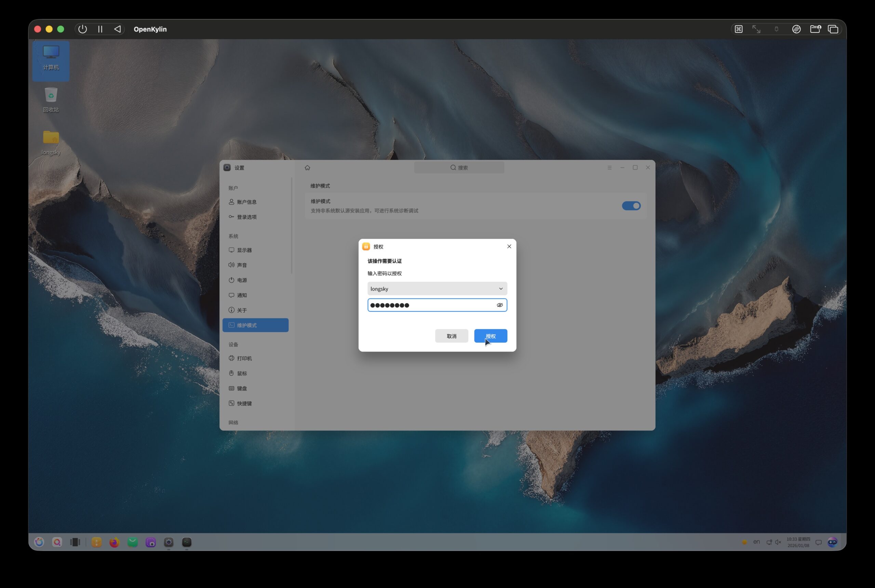Open 账户信息 in settings sidebar
Viewport: 875px width, 588px height.
[246, 202]
